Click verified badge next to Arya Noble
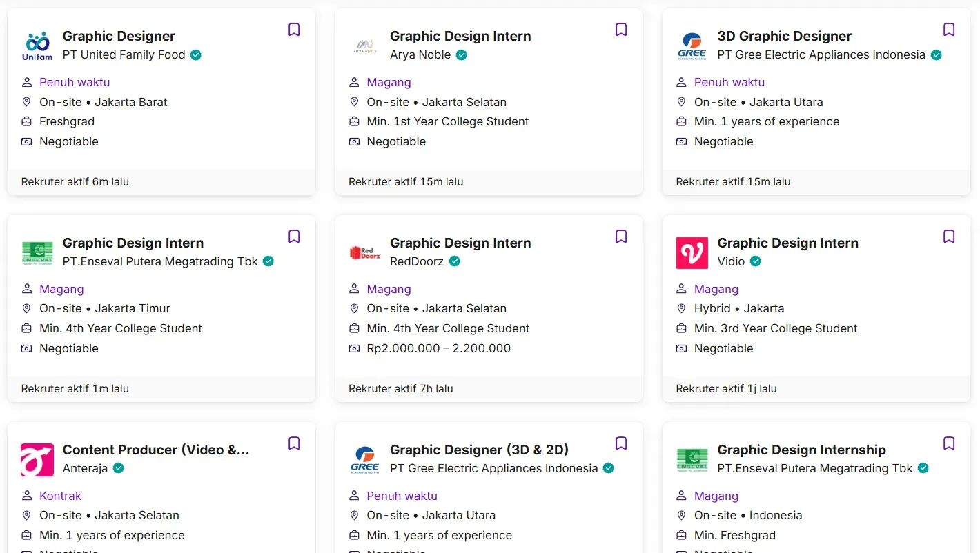The width and height of the screenshot is (980, 553). 462,54
